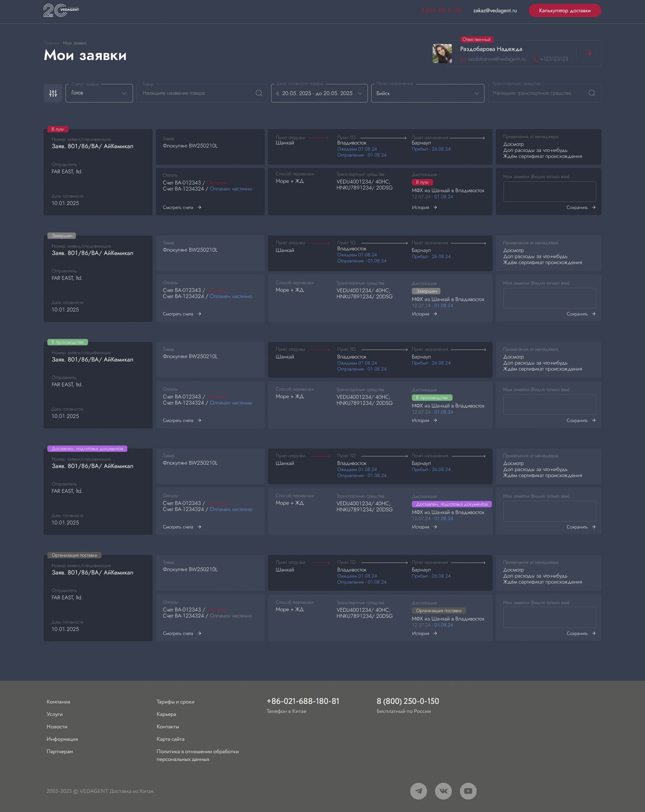Click search icon in Транспортные средства field
Image resolution: width=645 pixels, height=812 pixels.
click(x=592, y=93)
